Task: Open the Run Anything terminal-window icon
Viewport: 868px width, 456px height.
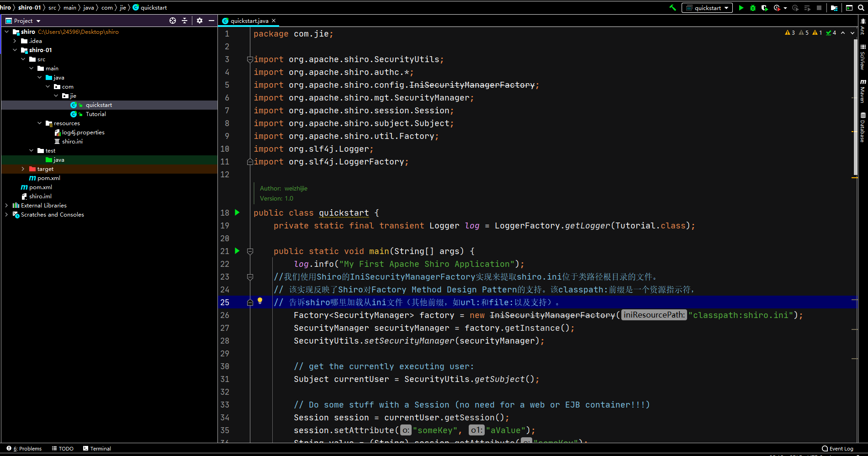Action: [x=849, y=8]
